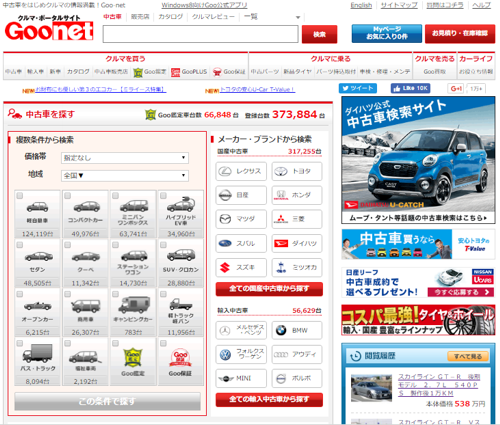This screenshot has height=425, width=500.
Task: Check the コンパクトカー checkbox
Action: point(68,196)
